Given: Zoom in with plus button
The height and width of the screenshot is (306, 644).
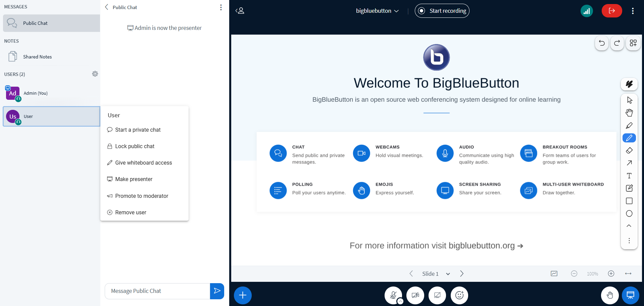Looking at the screenshot, I should (x=611, y=274).
